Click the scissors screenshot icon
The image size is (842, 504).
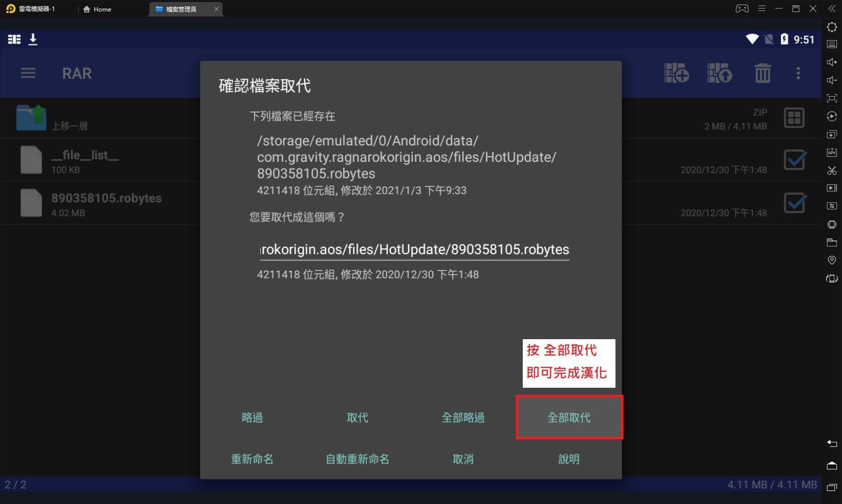click(x=832, y=170)
